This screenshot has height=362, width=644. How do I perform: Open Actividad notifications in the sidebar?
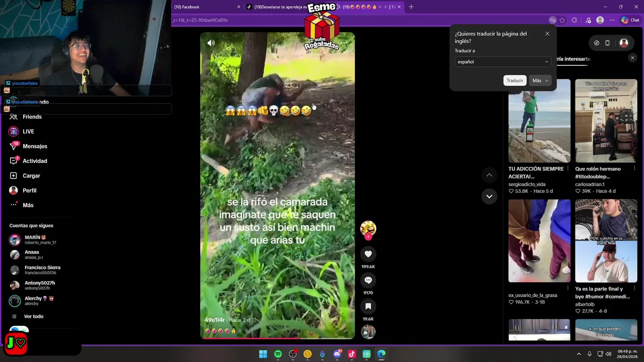point(35,161)
